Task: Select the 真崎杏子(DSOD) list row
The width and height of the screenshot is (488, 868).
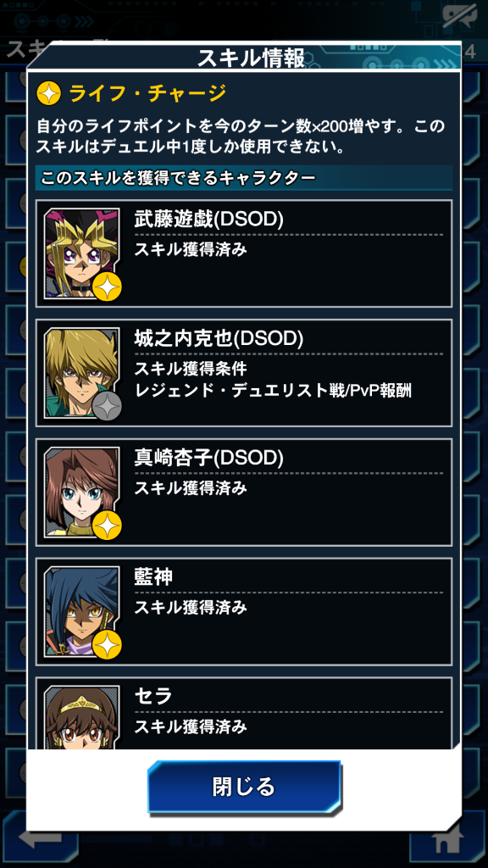Action: coord(244,492)
